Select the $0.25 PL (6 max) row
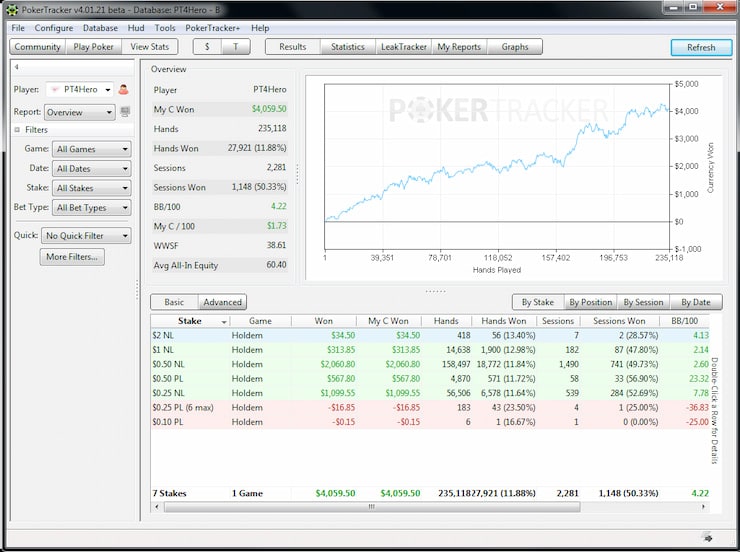 click(430, 408)
